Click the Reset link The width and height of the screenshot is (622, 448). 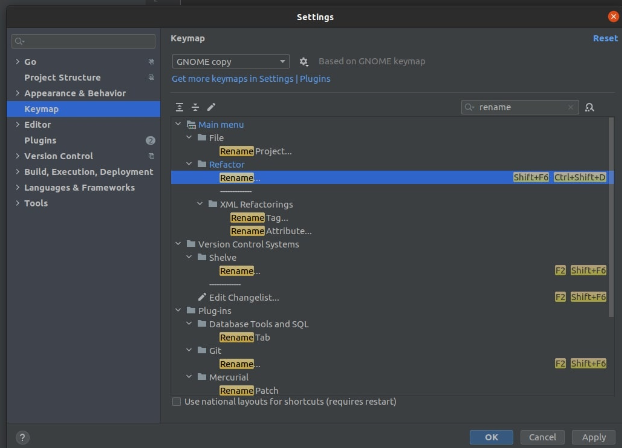pos(605,38)
